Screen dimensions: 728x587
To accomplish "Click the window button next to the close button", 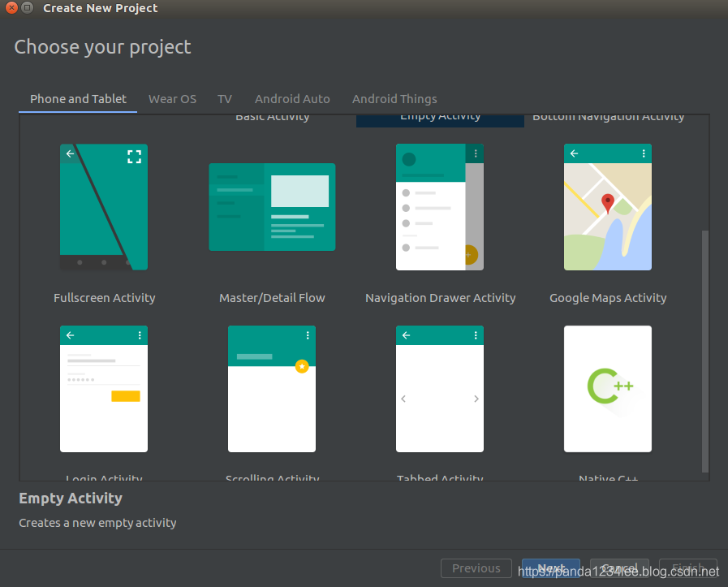I will [28, 7].
